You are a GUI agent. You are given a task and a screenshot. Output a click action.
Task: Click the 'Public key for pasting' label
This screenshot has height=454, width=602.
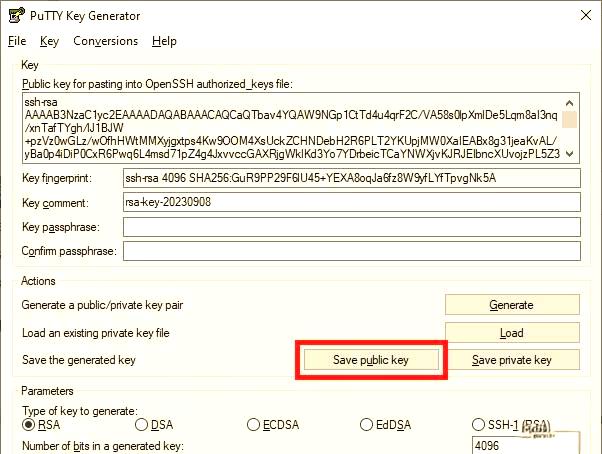[x=157, y=84]
